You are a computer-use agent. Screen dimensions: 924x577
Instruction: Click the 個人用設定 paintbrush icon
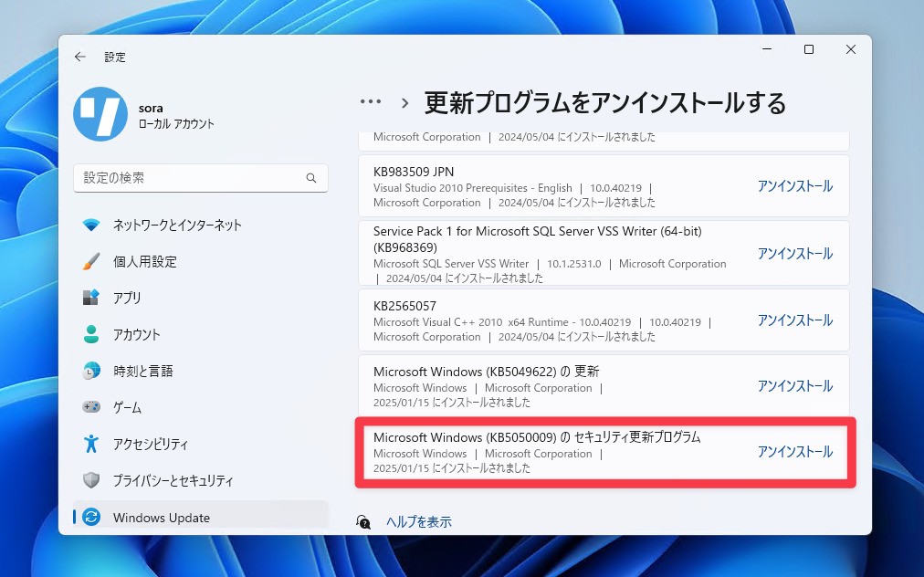(x=90, y=261)
